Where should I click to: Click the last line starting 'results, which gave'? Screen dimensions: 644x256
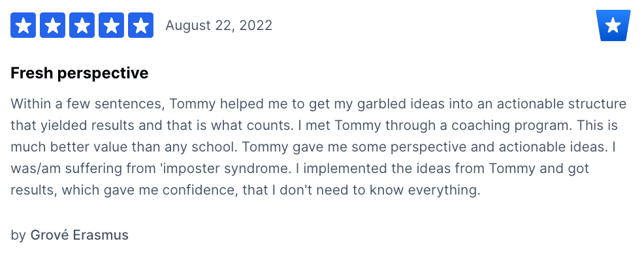coord(245,191)
